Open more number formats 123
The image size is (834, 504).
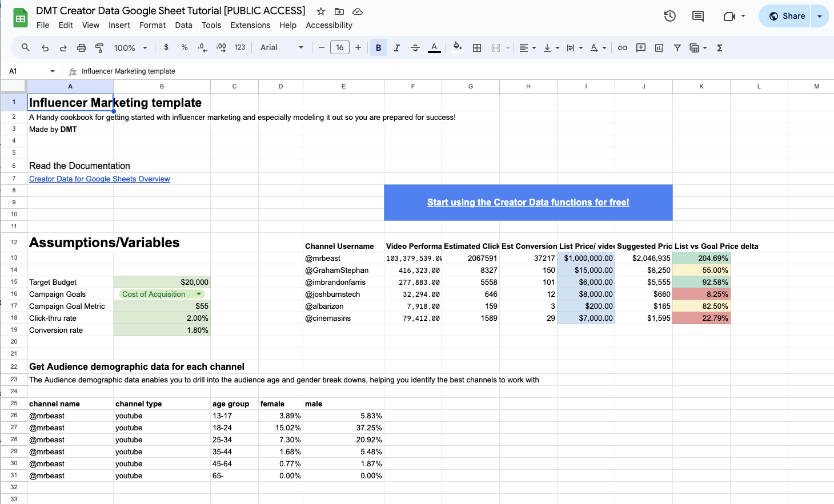click(240, 47)
